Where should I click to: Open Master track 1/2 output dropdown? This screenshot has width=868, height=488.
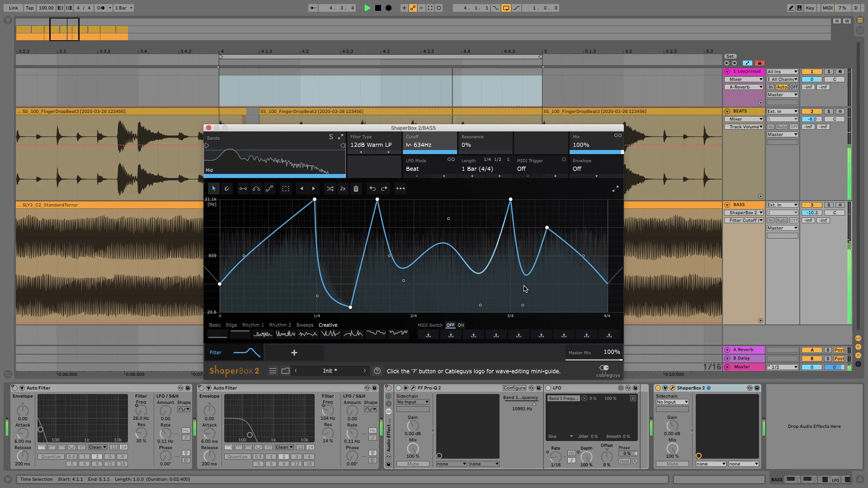point(783,367)
